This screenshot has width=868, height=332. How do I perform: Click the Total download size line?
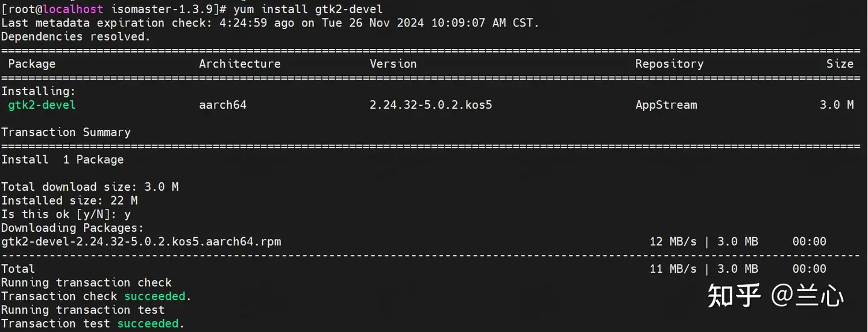pos(90,187)
